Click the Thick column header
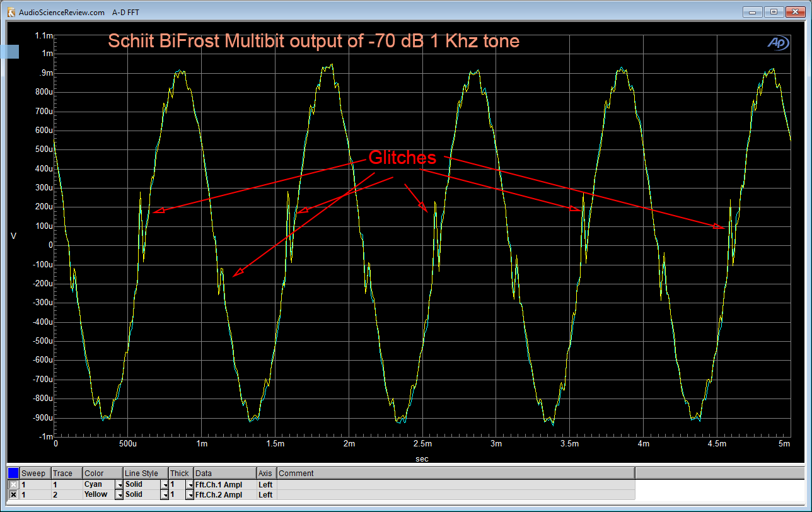 pyautogui.click(x=182, y=473)
